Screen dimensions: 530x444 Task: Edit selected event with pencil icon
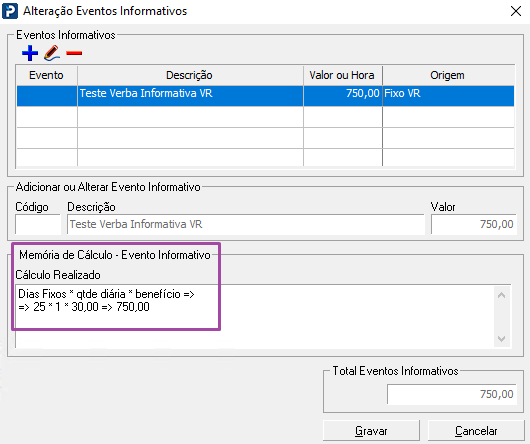52,53
